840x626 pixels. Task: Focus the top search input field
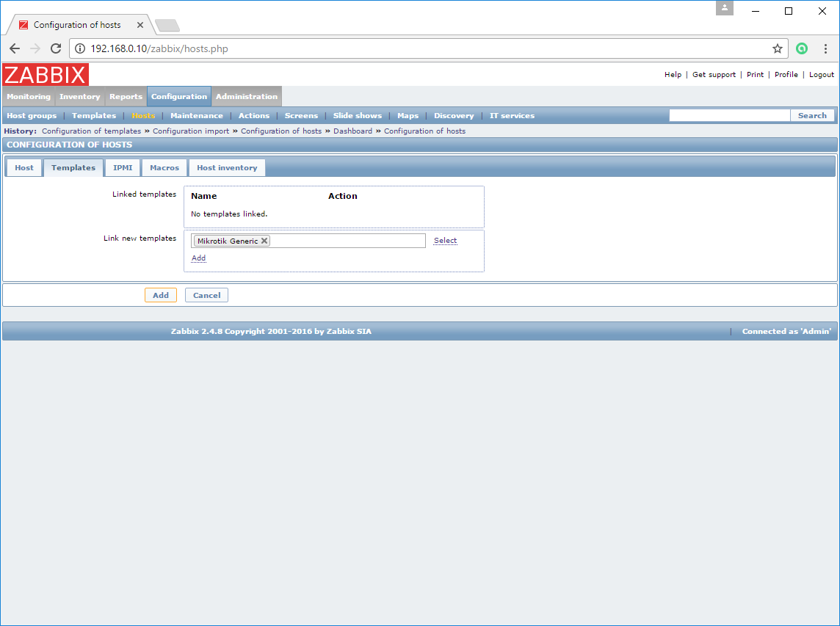click(x=730, y=116)
